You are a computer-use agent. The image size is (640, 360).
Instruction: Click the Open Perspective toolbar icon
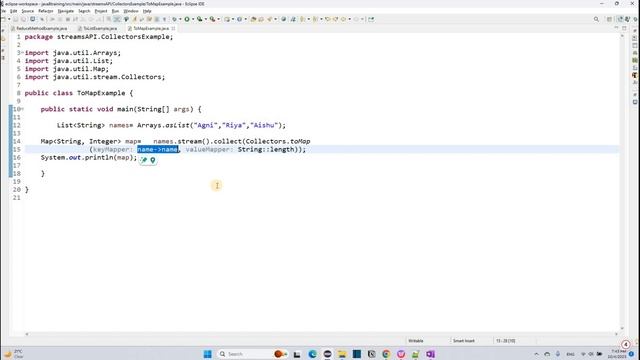(x=609, y=19)
